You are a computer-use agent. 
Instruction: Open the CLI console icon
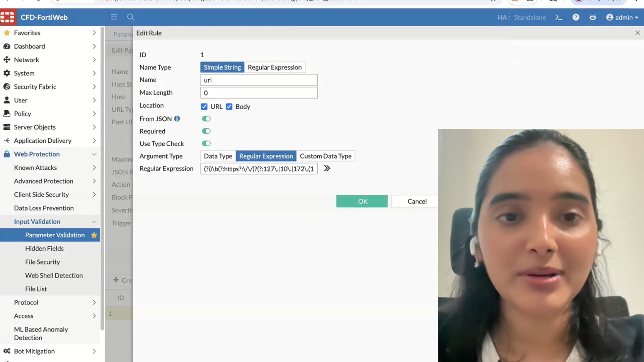click(558, 17)
